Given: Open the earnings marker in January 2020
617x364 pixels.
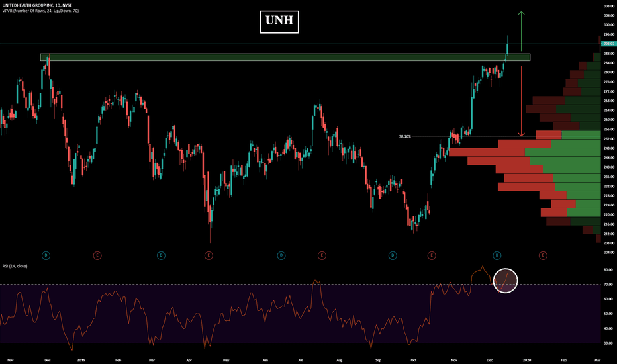Looking at the screenshot, I should coord(543,255).
